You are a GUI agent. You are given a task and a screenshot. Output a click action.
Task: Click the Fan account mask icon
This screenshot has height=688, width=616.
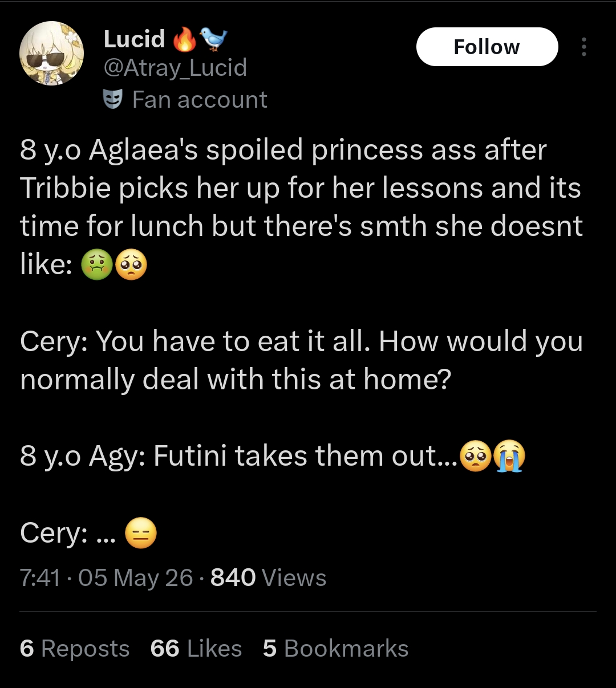(113, 100)
